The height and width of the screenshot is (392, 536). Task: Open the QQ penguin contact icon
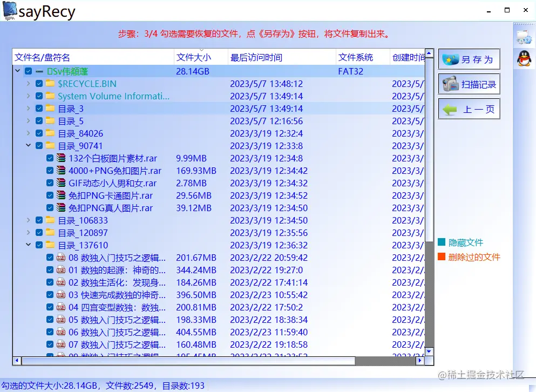pos(524,58)
